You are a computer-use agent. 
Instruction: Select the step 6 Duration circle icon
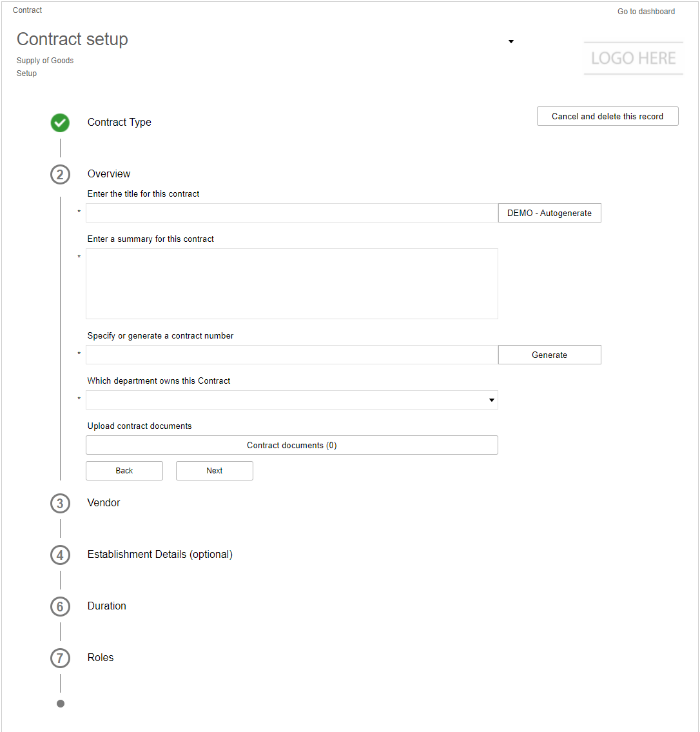coord(60,606)
